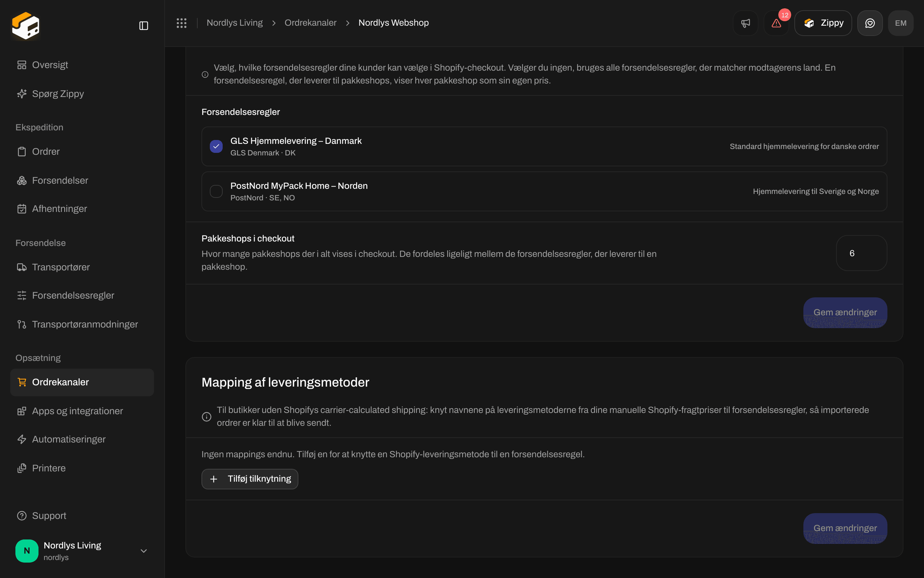Click the info icon under Mapping af leveringsmetoder
The width and height of the screenshot is (924, 578).
[207, 416]
